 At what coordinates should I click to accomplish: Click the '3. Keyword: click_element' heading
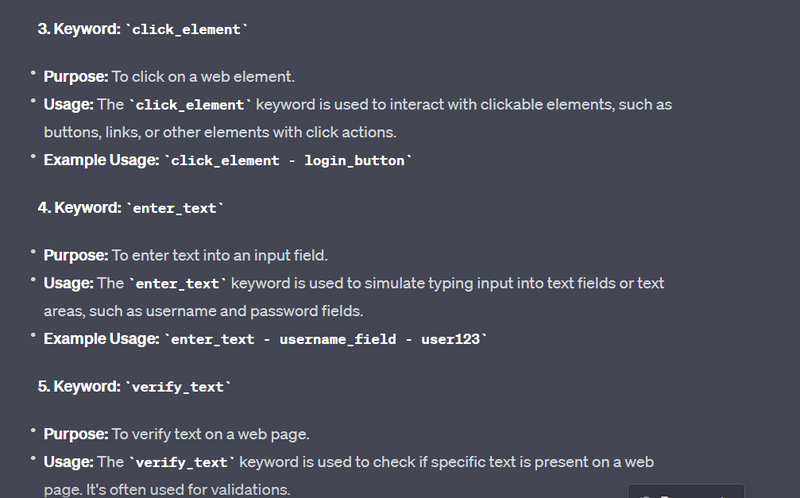(141, 29)
